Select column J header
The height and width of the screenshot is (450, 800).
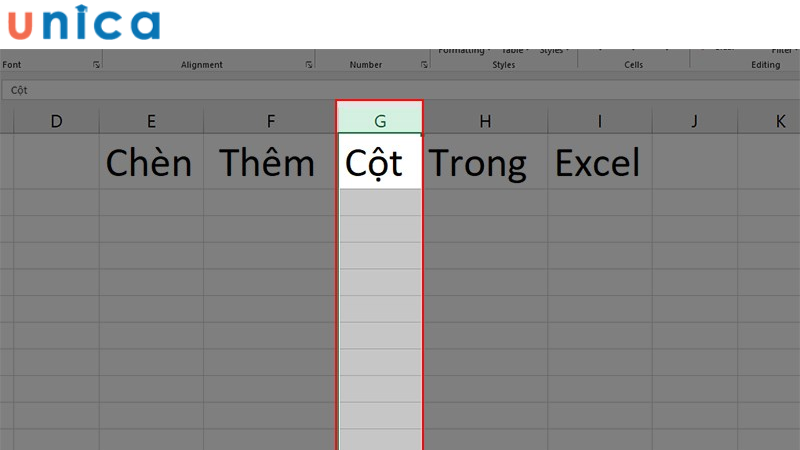click(x=694, y=121)
